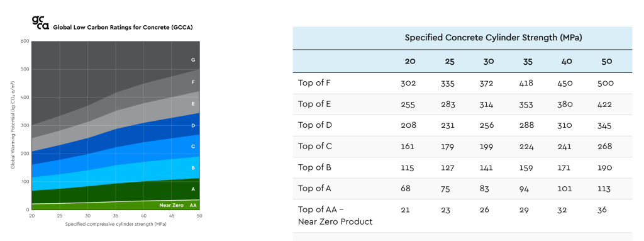
Task: Select the 50 MPa column header
Action: [x=606, y=61]
